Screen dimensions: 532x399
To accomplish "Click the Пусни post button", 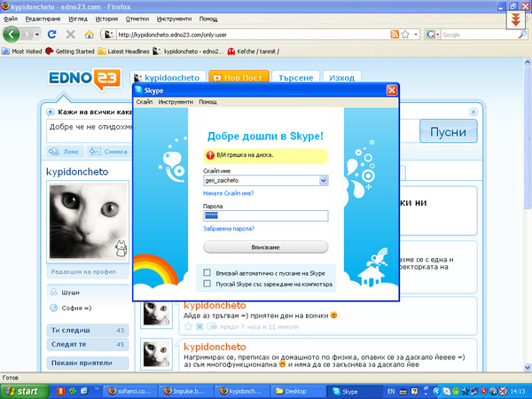I will pyautogui.click(x=448, y=131).
